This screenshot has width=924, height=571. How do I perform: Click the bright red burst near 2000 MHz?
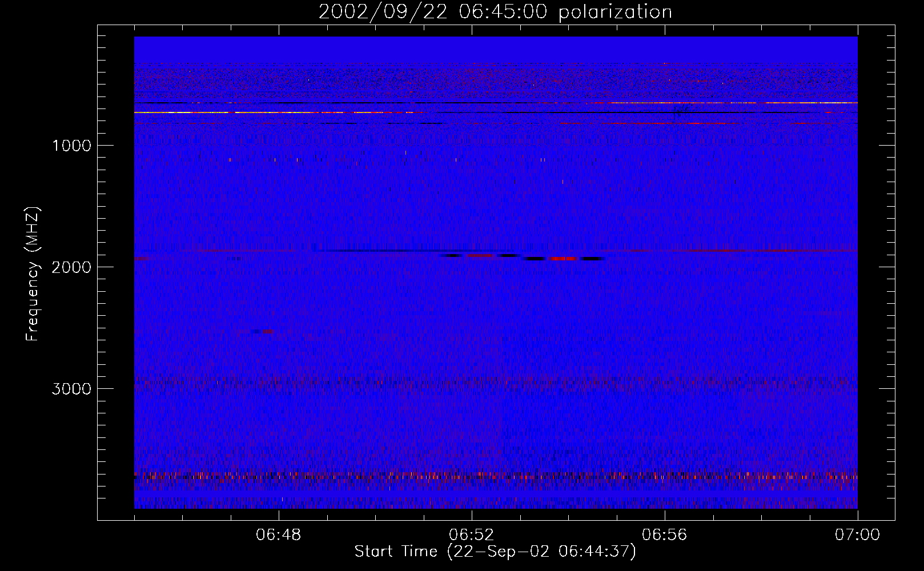click(564, 259)
